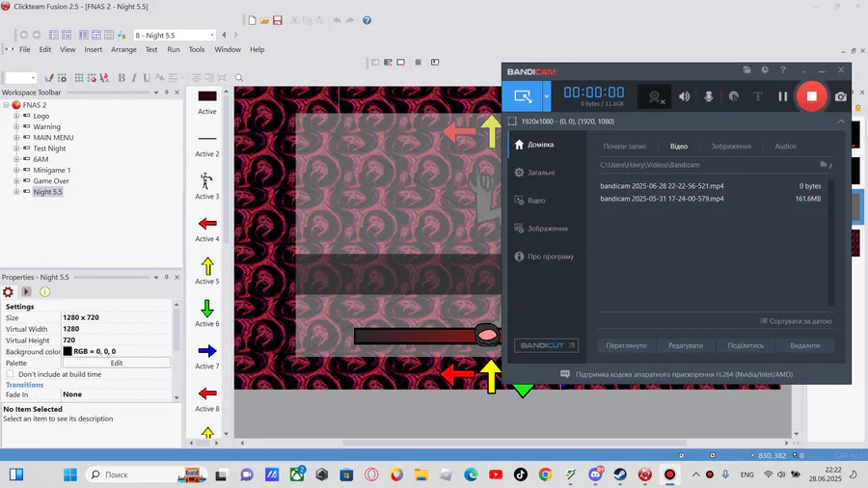Switch to Почати запис tab in Bandicam
This screenshot has width=868, height=488.
624,146
